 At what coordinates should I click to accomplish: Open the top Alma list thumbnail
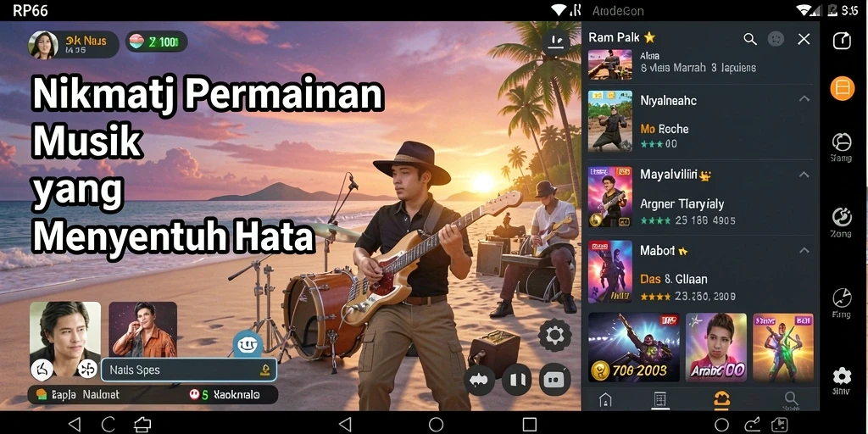(x=610, y=64)
